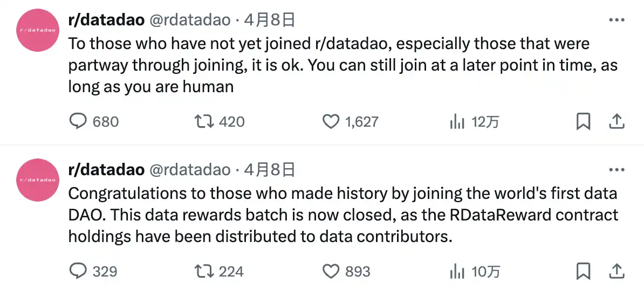Viewport: 644px width, 290px height.
Task: Open r/datadao display name in first tweet
Action: 106,20
